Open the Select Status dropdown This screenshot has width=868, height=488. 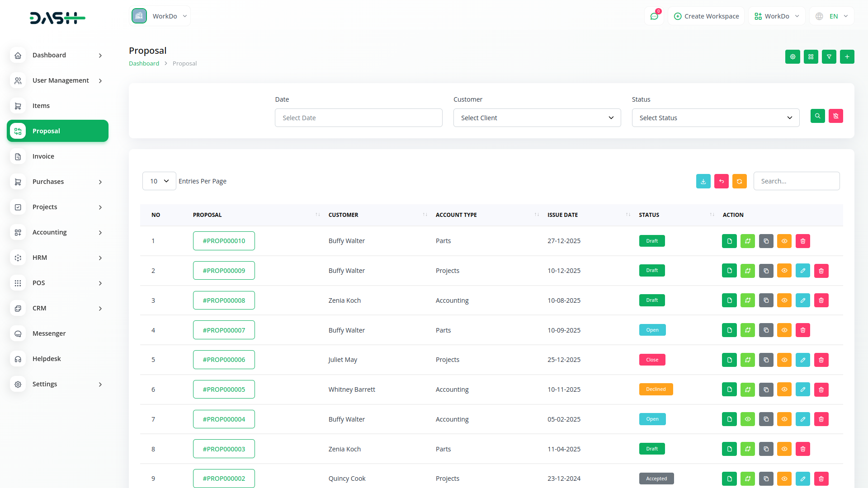coord(715,117)
